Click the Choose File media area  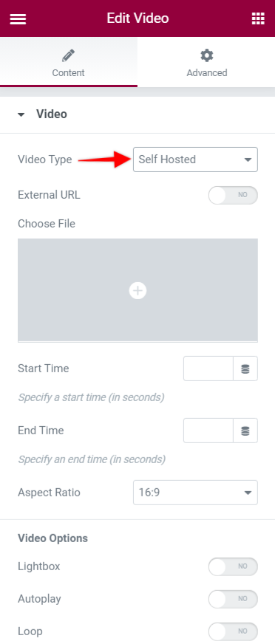click(137, 290)
